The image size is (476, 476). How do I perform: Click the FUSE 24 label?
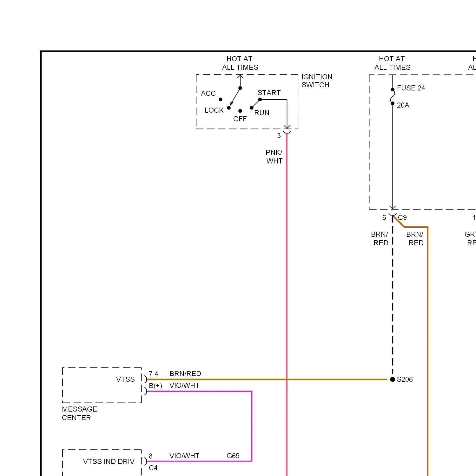pyautogui.click(x=411, y=88)
